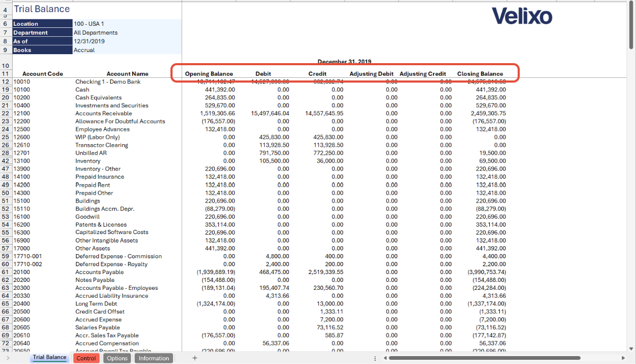Click the horizontal scrollbar right arrow
Viewport: 636px width, 364px height.
pyautogui.click(x=622, y=358)
